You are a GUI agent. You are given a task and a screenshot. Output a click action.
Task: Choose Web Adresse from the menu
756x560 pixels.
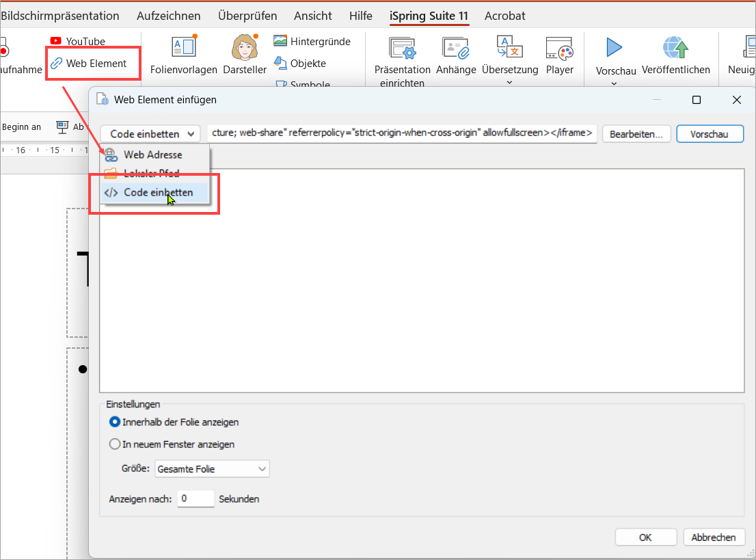[x=152, y=155]
